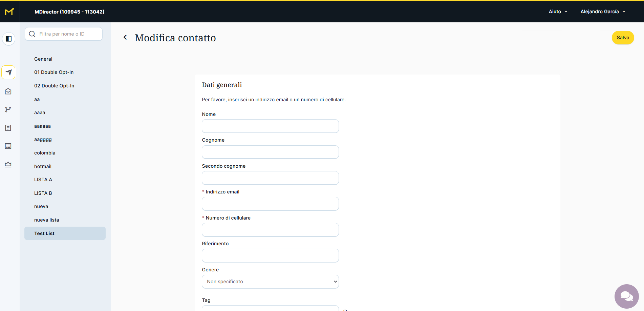The image size is (644, 311).
Task: Open the crown icon in sidebar
Action: pos(8,165)
